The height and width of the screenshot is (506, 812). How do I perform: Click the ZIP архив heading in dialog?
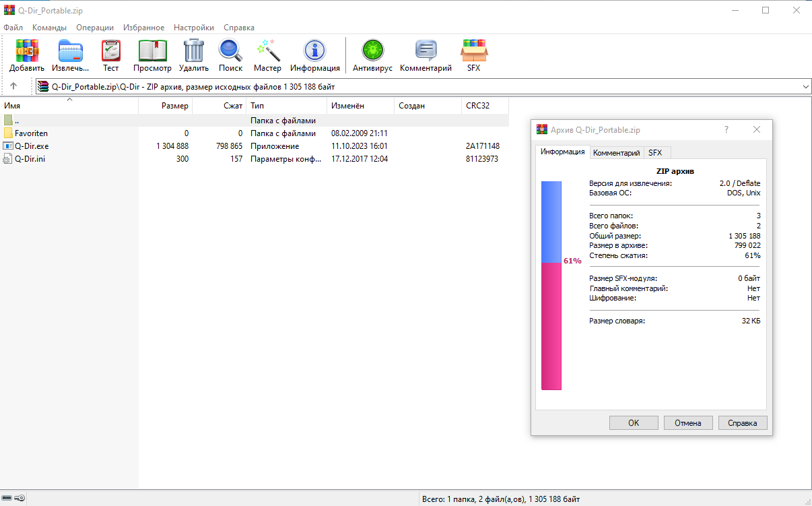point(675,171)
